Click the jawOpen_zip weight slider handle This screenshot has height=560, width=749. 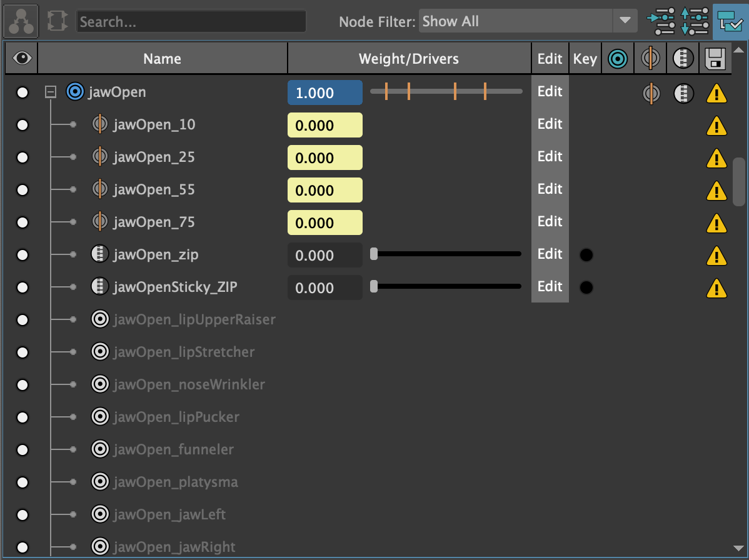point(374,254)
